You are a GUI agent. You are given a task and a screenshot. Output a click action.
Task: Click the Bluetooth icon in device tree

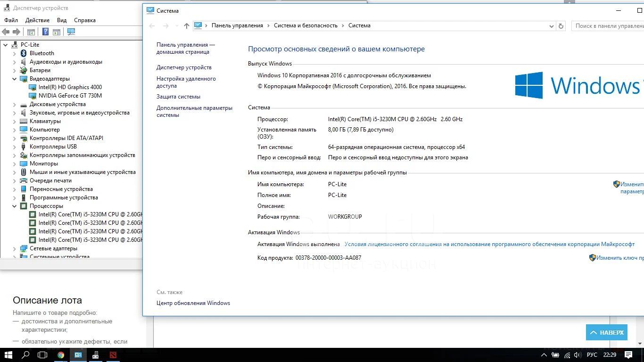click(x=24, y=53)
